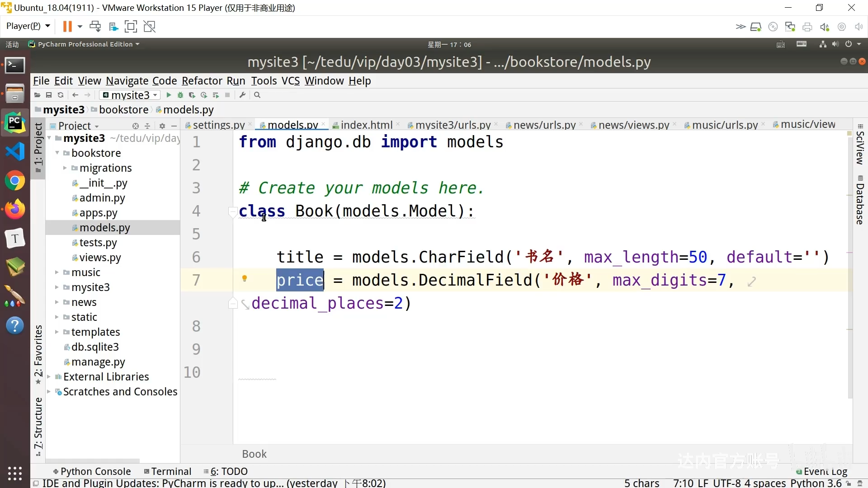Open mysite3 run configuration dropdown
The image size is (868, 488).
coord(131,95)
